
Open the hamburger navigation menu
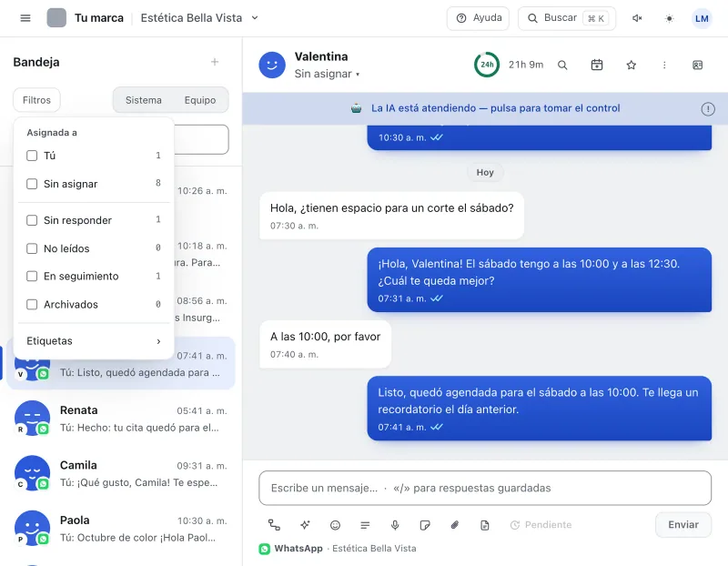click(x=25, y=18)
